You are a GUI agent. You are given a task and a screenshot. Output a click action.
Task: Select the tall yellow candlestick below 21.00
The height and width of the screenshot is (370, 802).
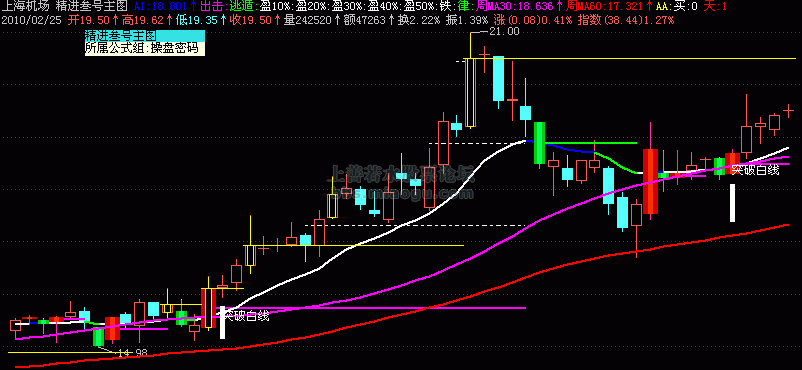[470, 92]
